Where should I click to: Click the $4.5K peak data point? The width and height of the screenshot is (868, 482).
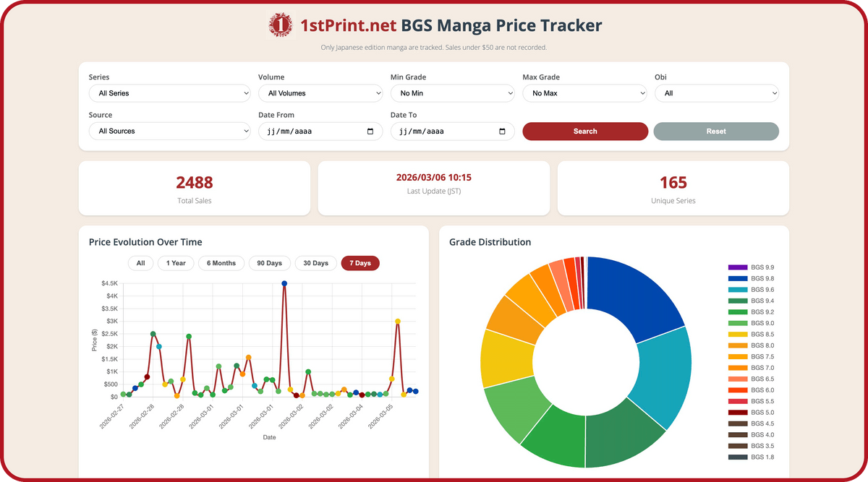[284, 284]
